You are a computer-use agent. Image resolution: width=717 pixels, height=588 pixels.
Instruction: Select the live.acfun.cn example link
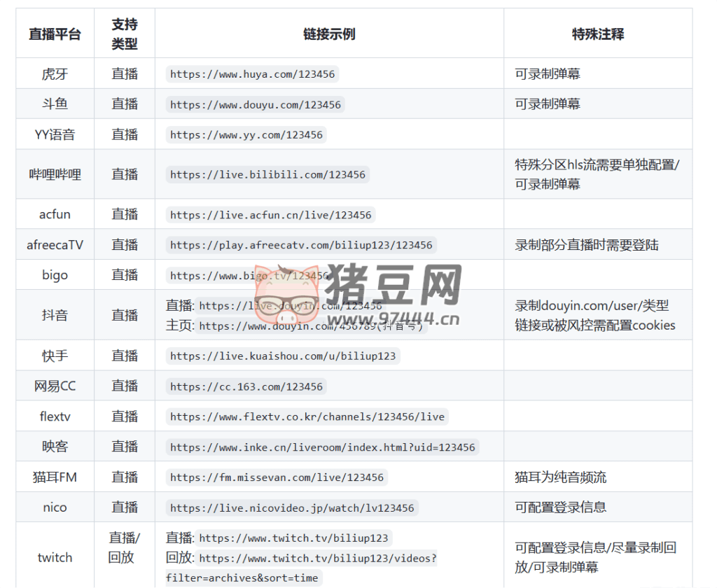tap(270, 215)
